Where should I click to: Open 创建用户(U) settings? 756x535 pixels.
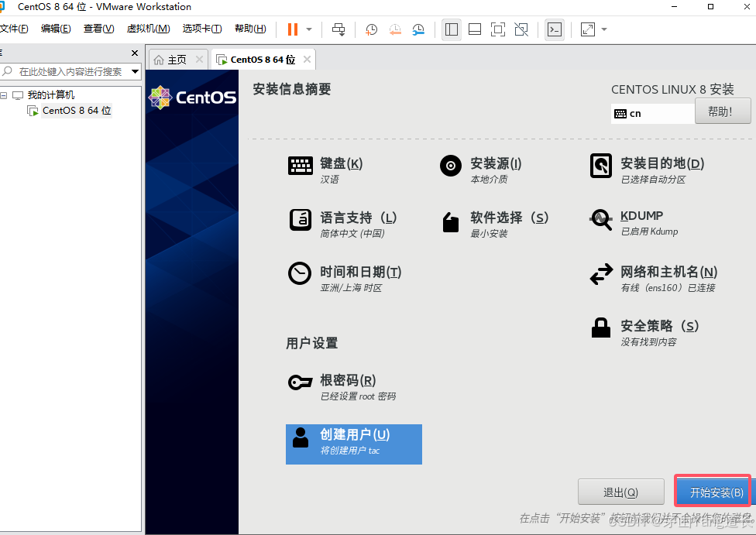[x=354, y=444]
